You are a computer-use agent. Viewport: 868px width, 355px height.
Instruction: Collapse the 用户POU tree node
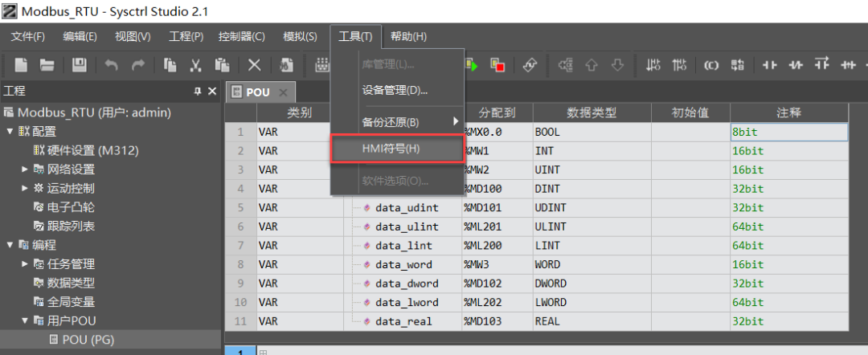pyautogui.click(x=24, y=320)
